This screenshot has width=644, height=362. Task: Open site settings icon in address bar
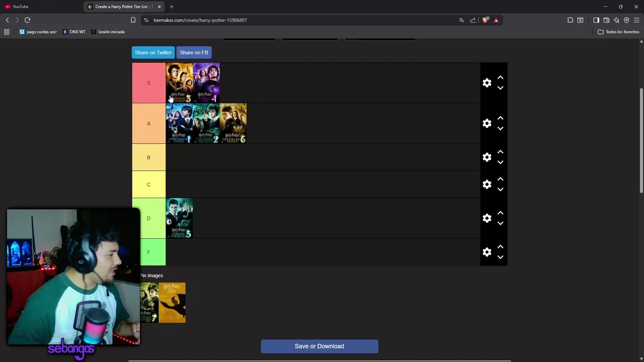click(146, 20)
